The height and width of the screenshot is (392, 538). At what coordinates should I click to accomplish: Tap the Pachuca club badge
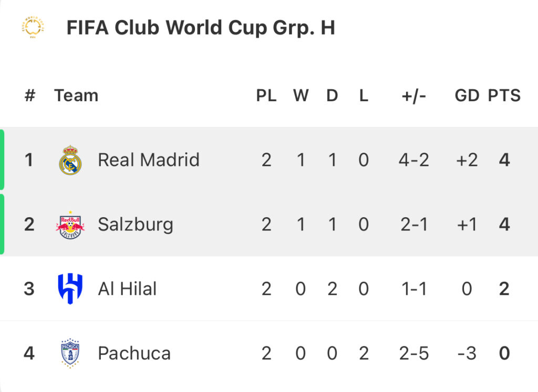pos(70,353)
